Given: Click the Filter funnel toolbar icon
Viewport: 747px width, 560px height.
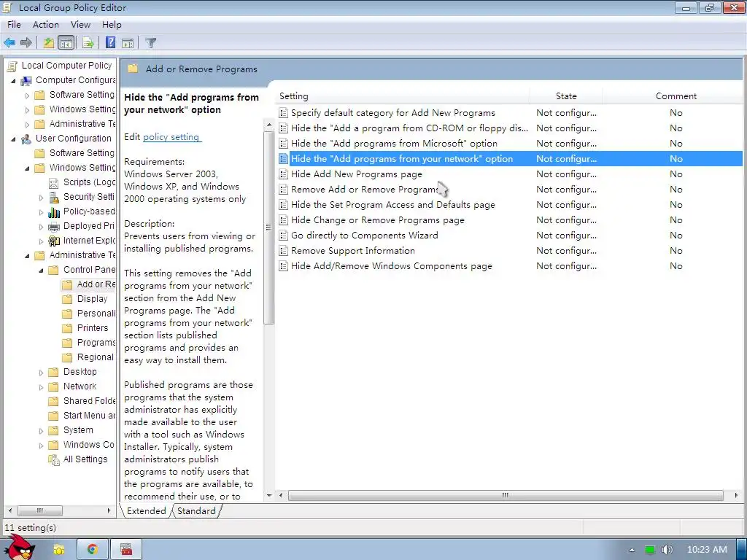Looking at the screenshot, I should pos(150,43).
